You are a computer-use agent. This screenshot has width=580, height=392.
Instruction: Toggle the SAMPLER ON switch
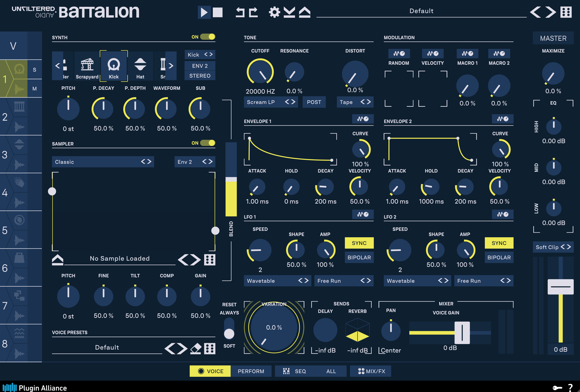click(x=207, y=143)
